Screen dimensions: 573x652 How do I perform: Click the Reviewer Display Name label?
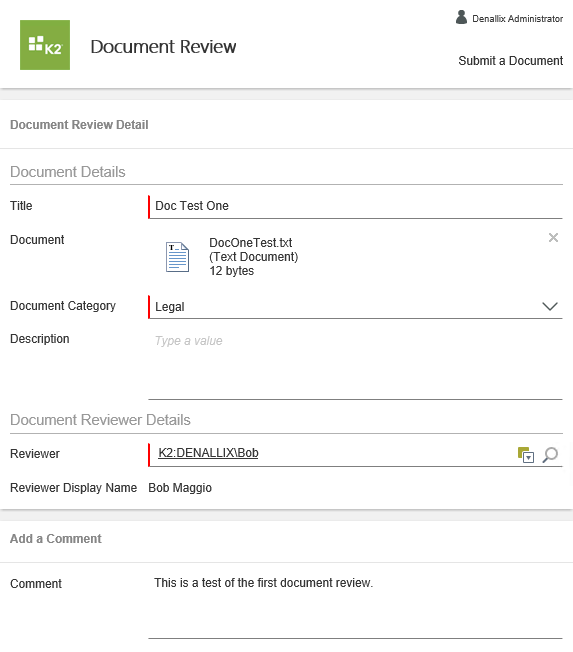click(x=74, y=488)
